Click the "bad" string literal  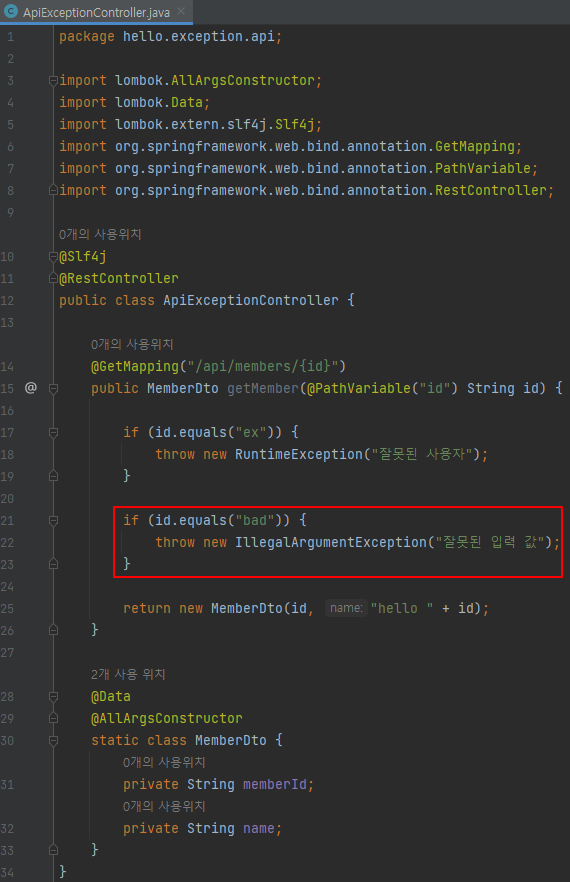pos(255,520)
